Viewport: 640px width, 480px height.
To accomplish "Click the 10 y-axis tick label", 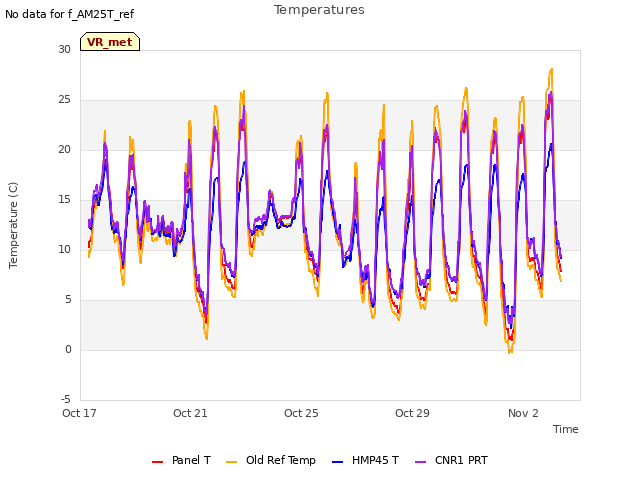I will 64,249.
